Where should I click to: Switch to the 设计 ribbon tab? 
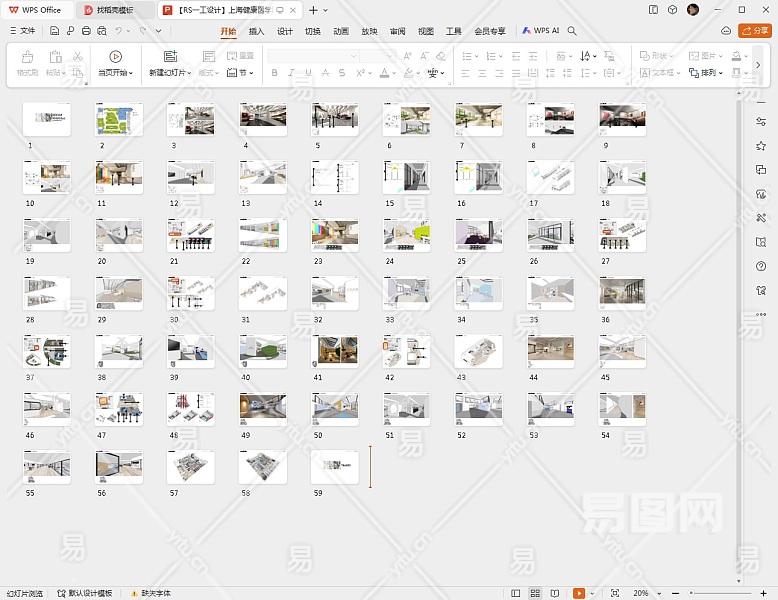(x=285, y=31)
